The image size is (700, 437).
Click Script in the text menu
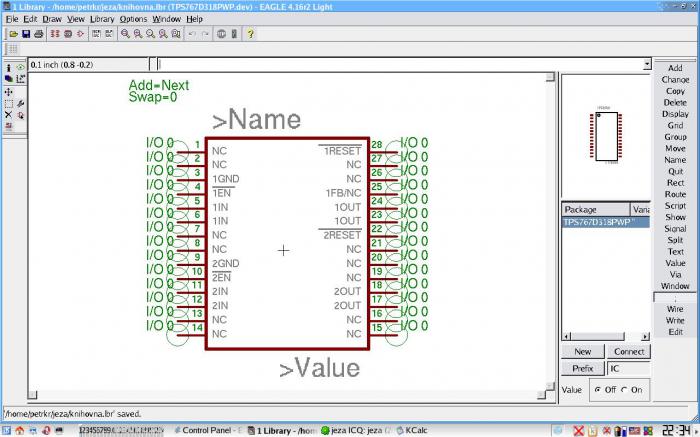click(675, 206)
